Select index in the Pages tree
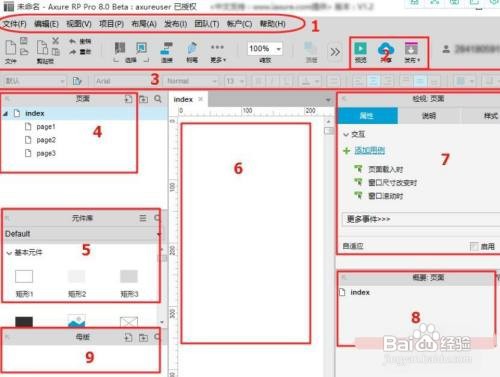The image size is (500, 377). coord(35,113)
